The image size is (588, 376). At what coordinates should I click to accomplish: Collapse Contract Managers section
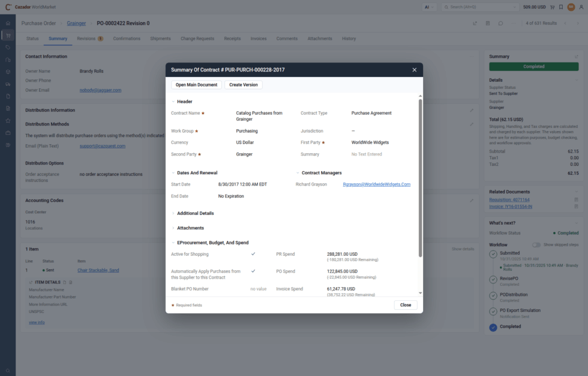point(298,173)
